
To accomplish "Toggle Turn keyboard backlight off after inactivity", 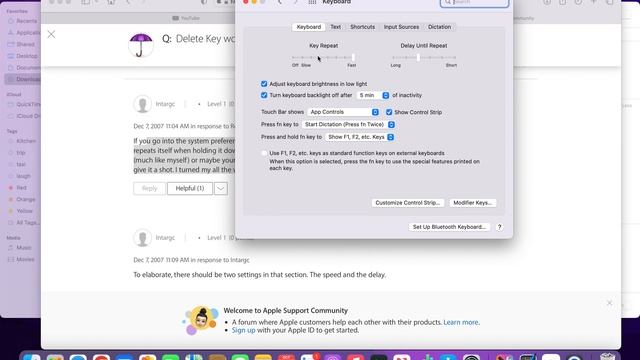I will coord(264,95).
